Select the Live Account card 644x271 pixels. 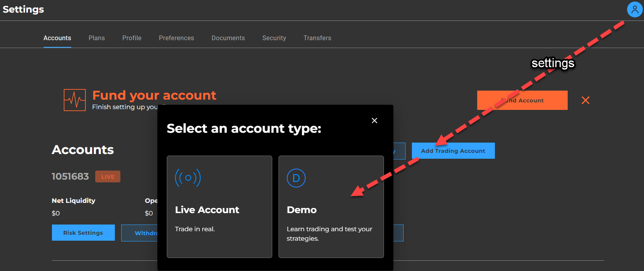(x=220, y=207)
